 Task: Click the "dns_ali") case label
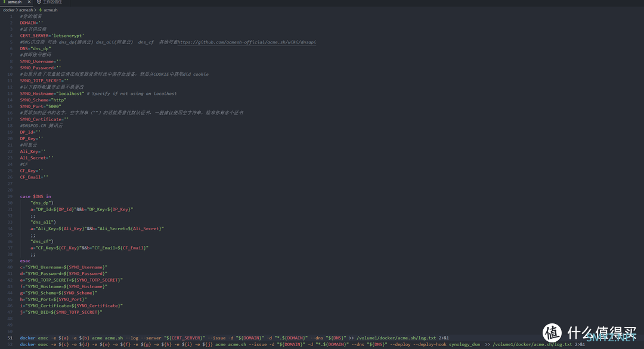[43, 222]
